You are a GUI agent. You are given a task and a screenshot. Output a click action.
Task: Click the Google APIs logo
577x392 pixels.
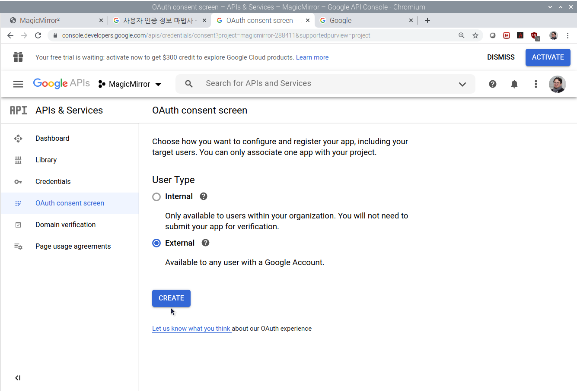61,83
